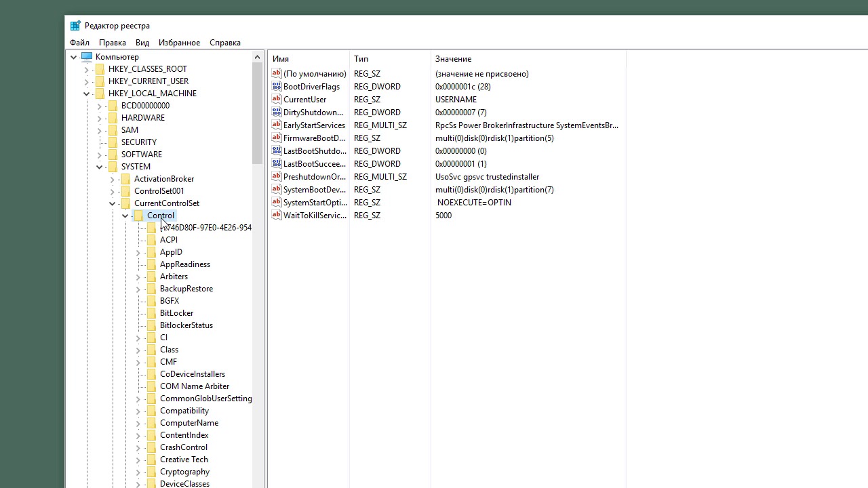Expand the BCD00000000 key

(x=99, y=106)
